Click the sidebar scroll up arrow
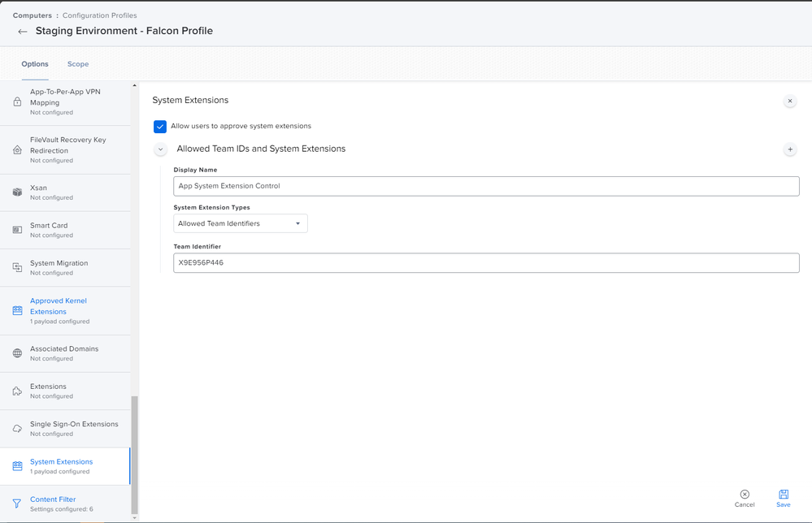Image resolution: width=812 pixels, height=523 pixels. pyautogui.click(x=135, y=85)
